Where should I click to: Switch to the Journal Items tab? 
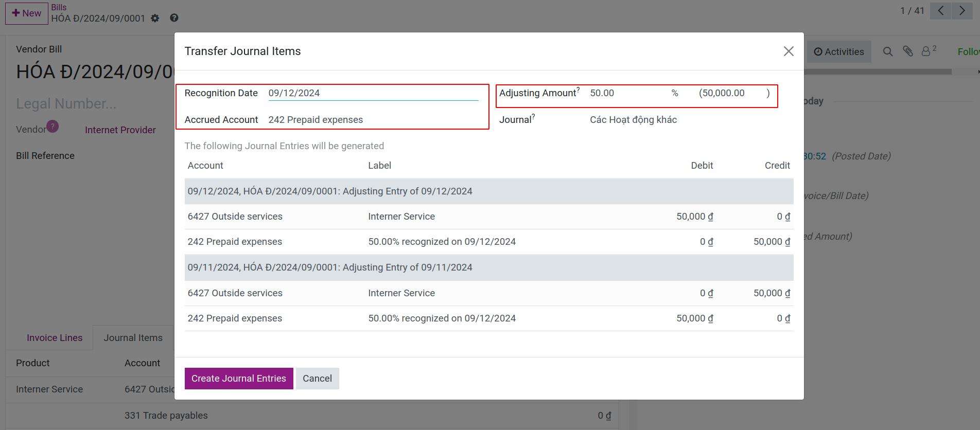pos(133,338)
